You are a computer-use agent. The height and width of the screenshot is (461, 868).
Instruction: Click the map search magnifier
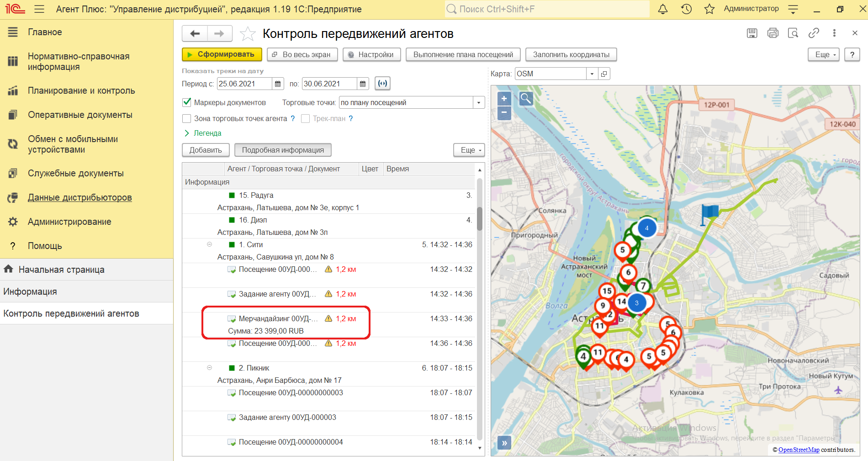(x=526, y=98)
